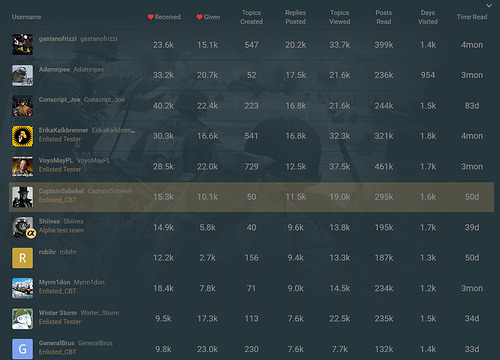Open GeneralBrus's letter G avatar

click(x=22, y=349)
